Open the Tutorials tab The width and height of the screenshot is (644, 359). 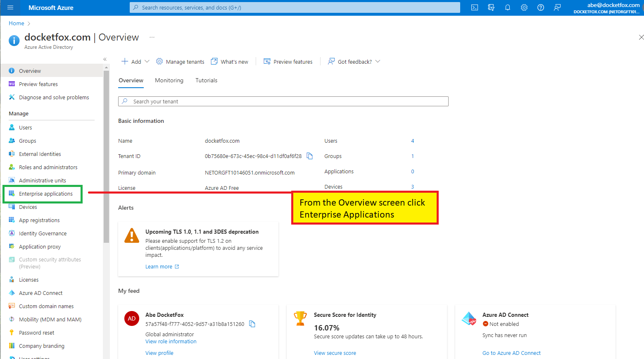(x=206, y=80)
